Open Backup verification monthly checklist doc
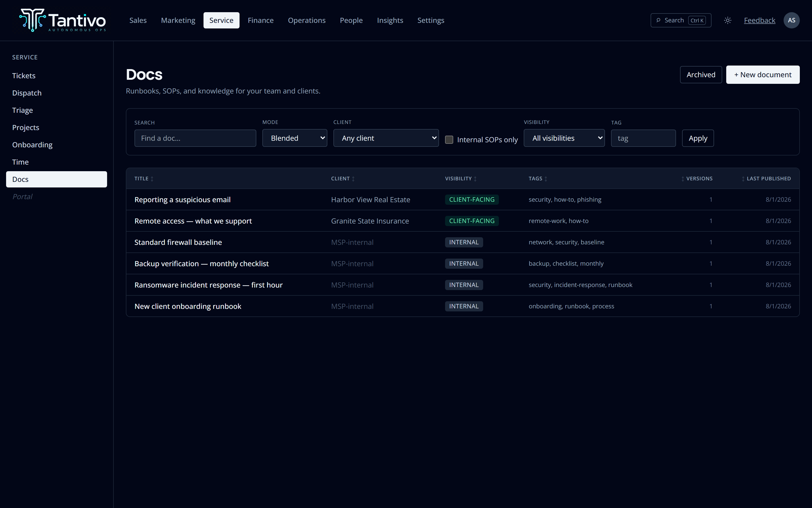Screen dimensions: 812x508 [x=201, y=264]
